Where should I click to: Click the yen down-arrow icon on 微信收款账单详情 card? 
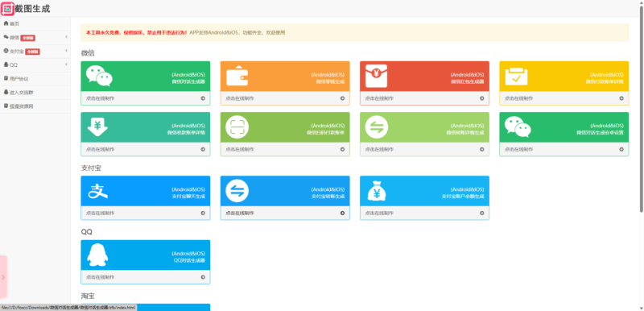tap(97, 127)
